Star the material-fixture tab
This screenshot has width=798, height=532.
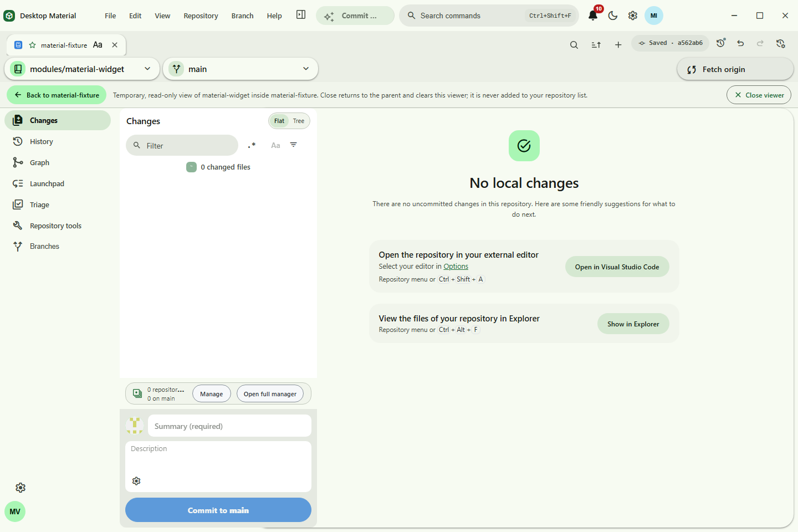coord(33,45)
